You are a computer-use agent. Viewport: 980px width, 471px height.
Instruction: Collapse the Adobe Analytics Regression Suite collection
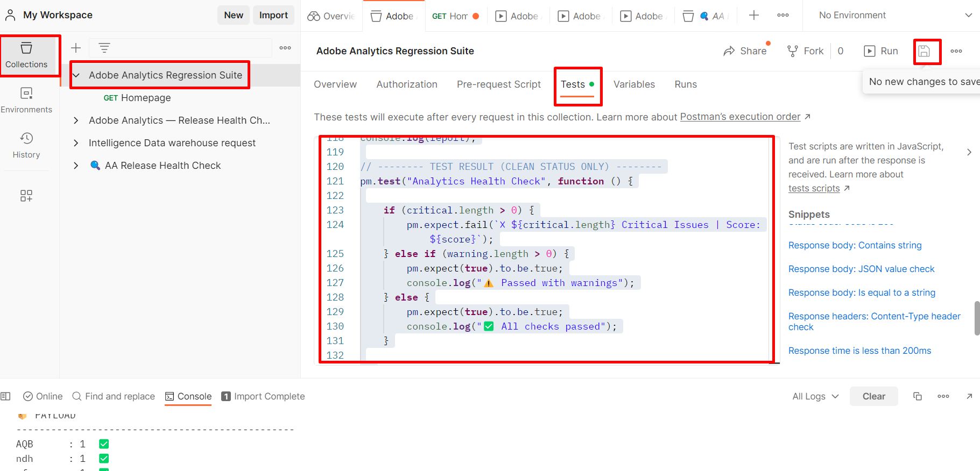(76, 75)
